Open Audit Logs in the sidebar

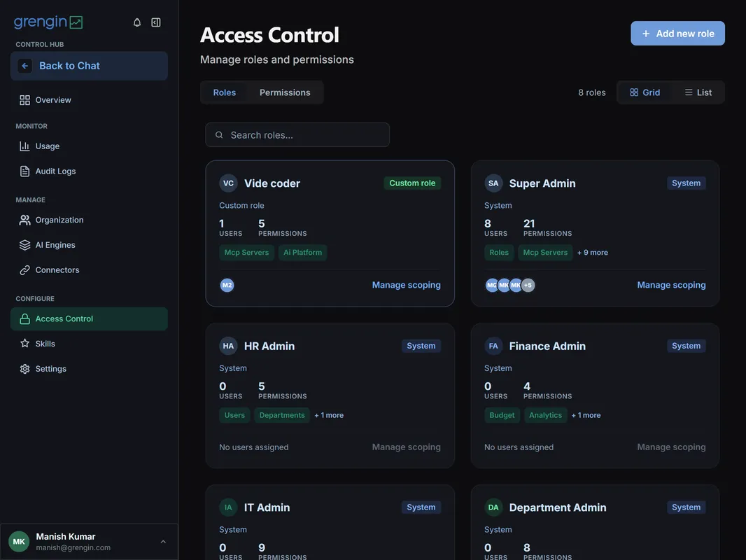[x=89, y=171]
